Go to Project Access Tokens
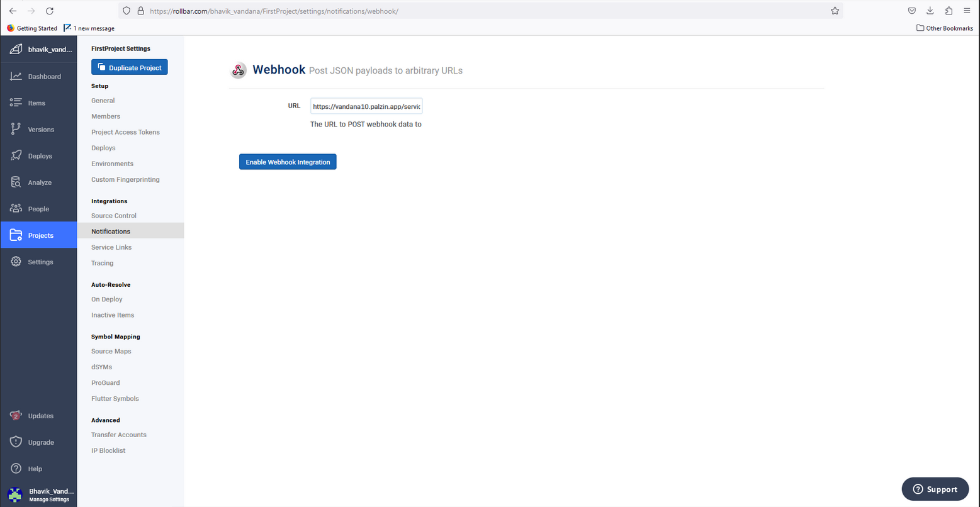The height and width of the screenshot is (507, 980). [126, 132]
